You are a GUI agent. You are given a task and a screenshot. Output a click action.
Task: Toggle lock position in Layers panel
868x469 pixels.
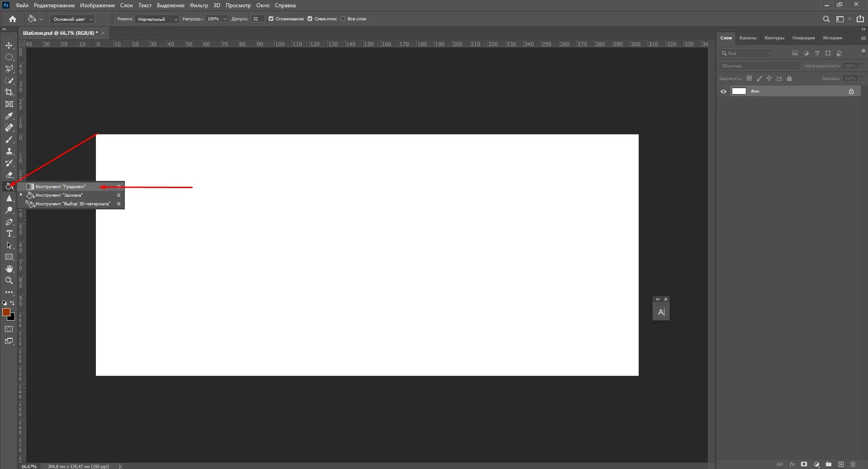coord(769,78)
